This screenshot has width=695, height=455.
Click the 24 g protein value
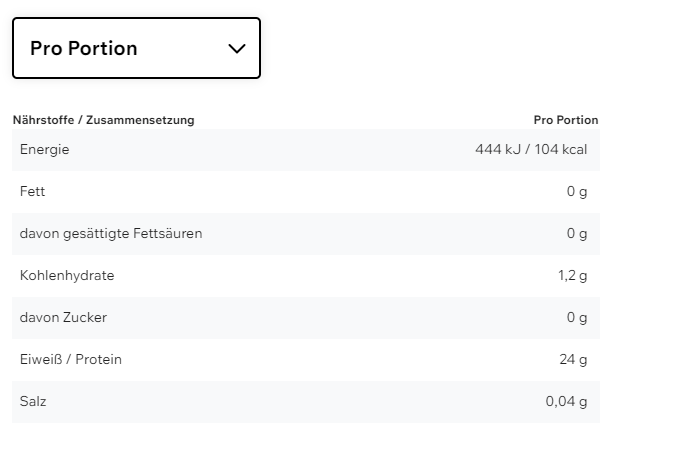pos(573,360)
